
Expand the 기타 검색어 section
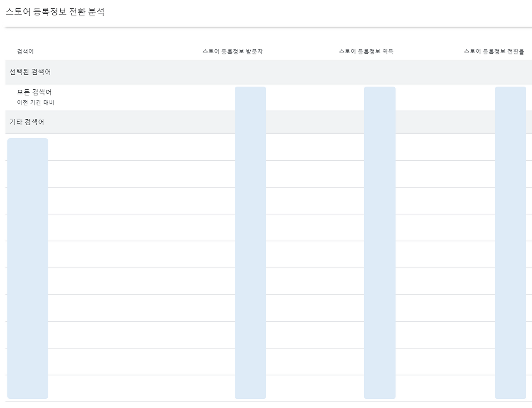[x=27, y=122]
